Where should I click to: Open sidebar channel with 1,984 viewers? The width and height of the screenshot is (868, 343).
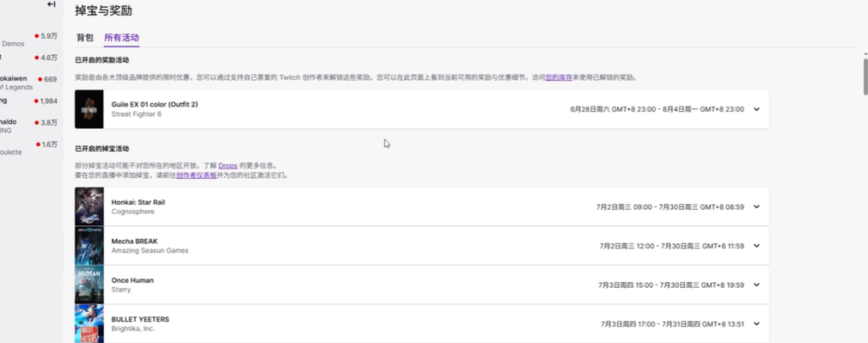[29, 102]
